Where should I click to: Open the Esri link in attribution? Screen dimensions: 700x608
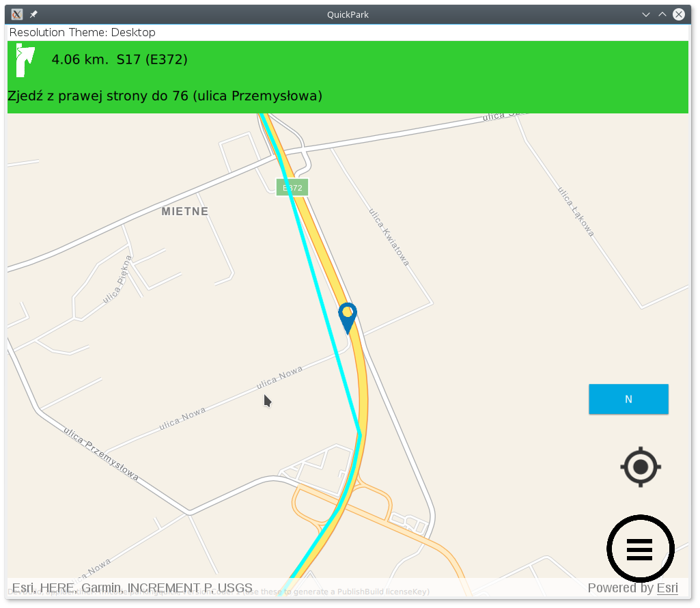pos(667,588)
